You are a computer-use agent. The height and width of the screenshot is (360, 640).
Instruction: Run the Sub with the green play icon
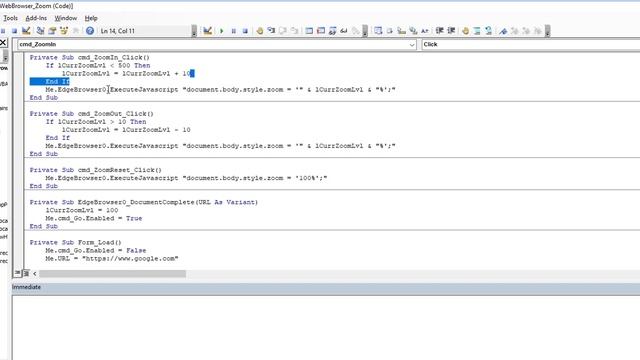[x=222, y=31]
